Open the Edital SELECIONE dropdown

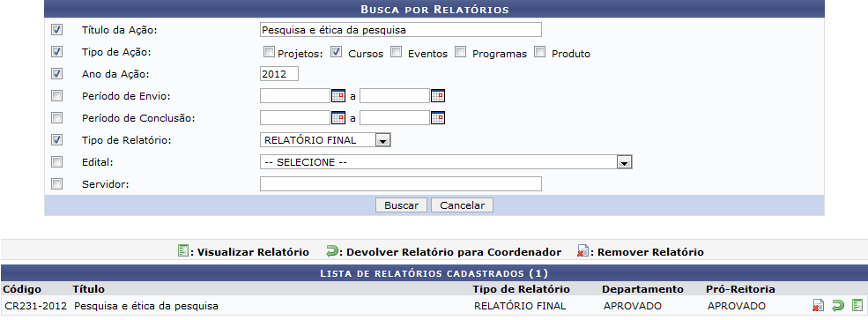click(446, 161)
